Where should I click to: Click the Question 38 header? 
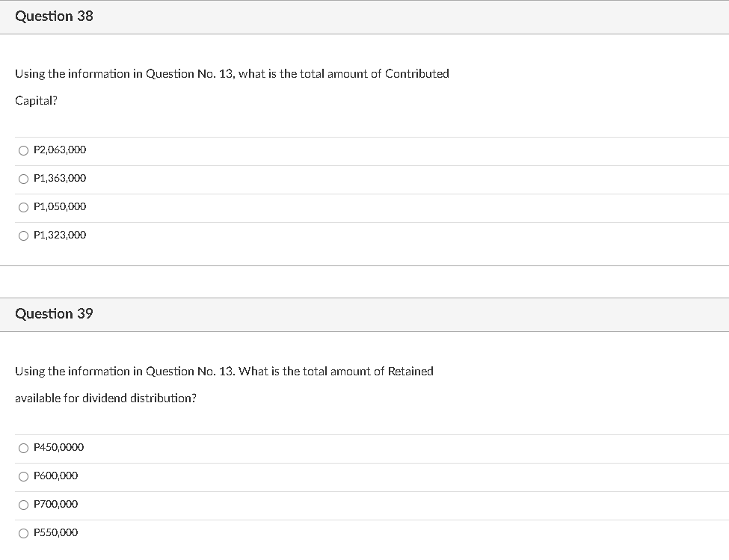coord(53,16)
